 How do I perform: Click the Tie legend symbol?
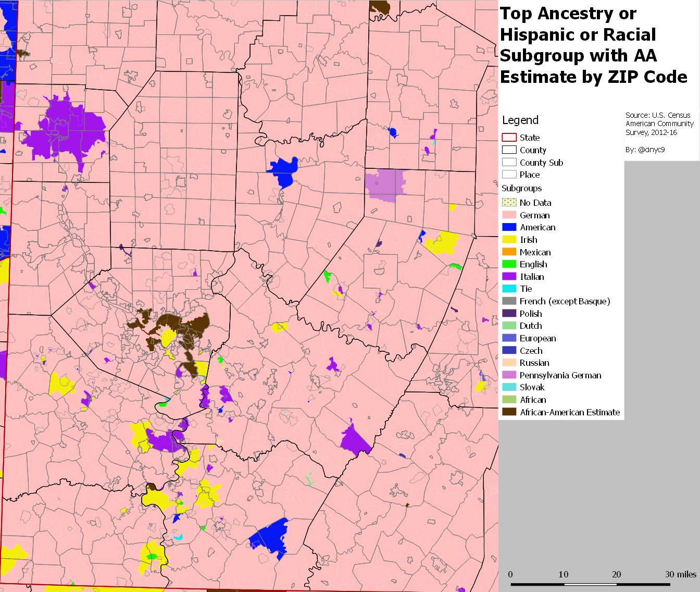tap(508, 289)
